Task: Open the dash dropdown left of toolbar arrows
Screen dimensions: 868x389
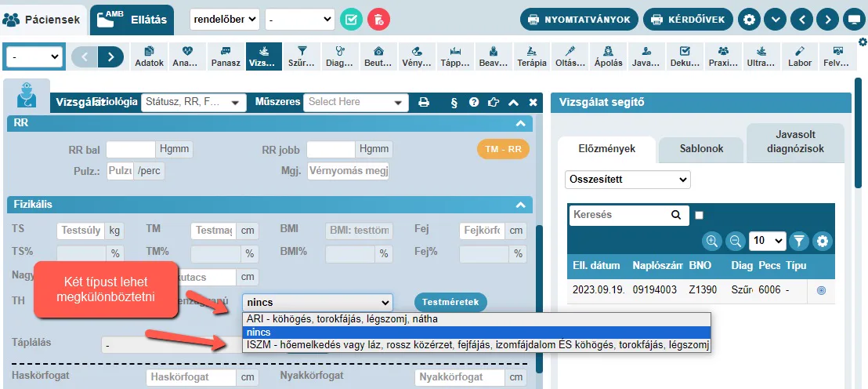Action: click(x=33, y=56)
